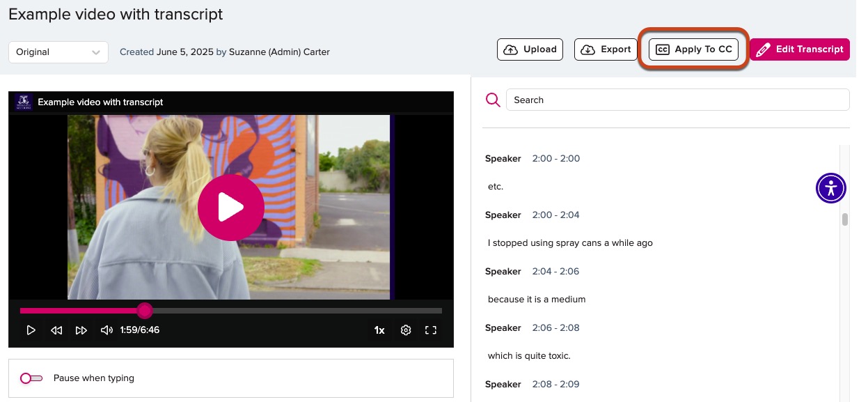868x402 pixels.
Task: Click the transcript scrollbar thumb
Action: click(845, 220)
